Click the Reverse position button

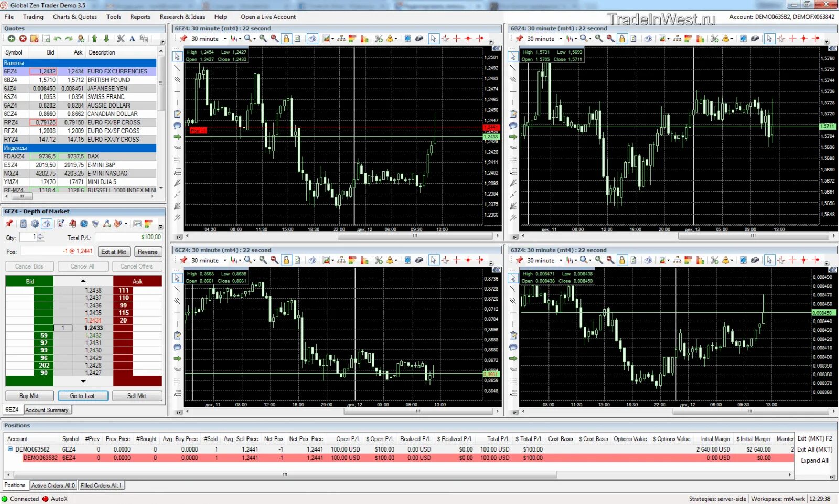147,252
